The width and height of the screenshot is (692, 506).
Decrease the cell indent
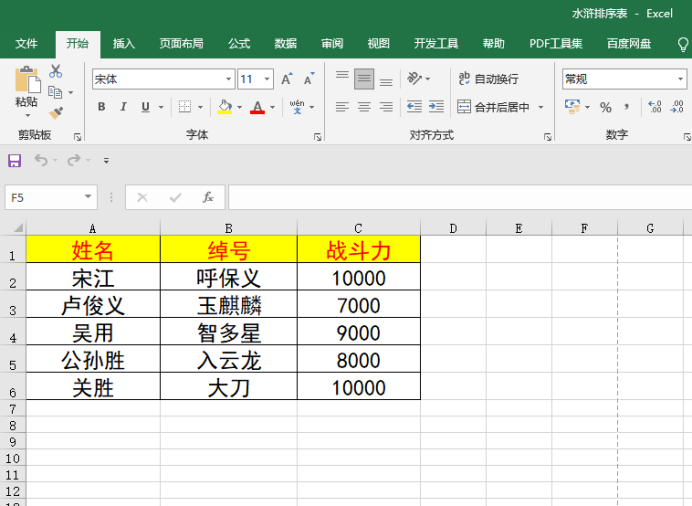click(414, 107)
